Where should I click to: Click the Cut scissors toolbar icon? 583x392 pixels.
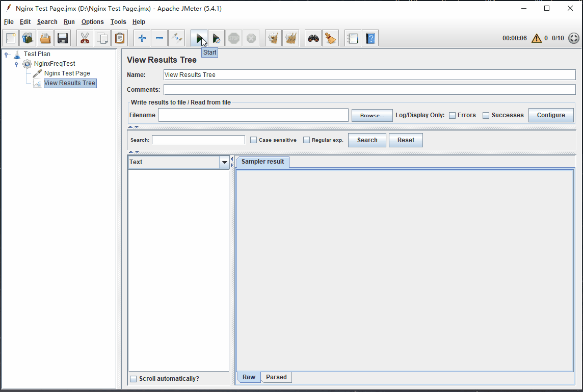click(85, 38)
